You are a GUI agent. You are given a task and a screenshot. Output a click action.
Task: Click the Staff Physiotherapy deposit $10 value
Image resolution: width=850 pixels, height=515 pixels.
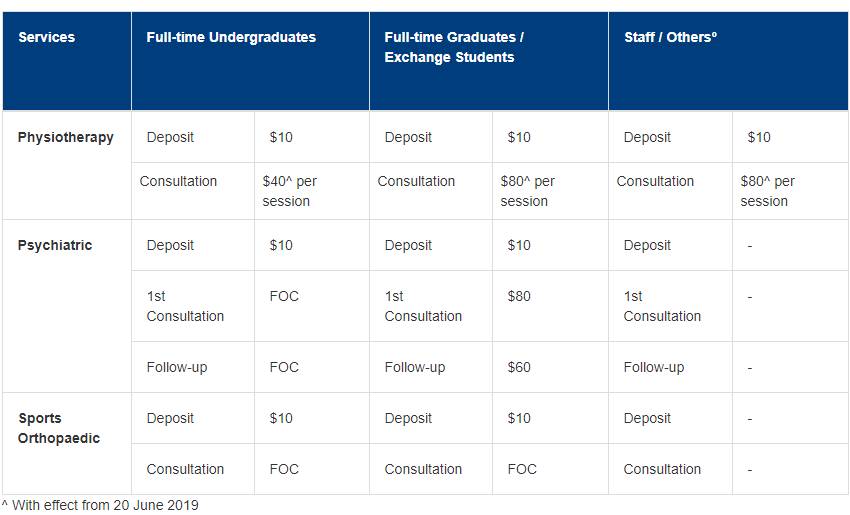click(x=759, y=137)
